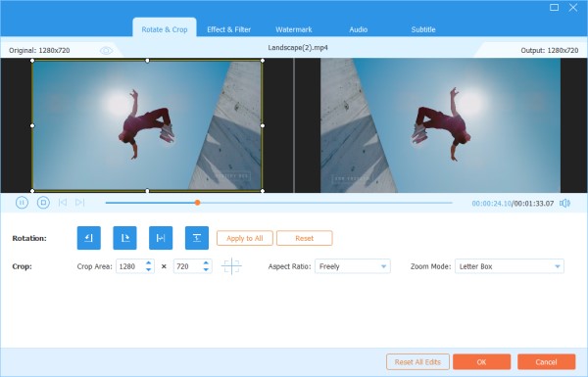
Task: Click the Output: 1280x720 label
Action: pos(550,51)
